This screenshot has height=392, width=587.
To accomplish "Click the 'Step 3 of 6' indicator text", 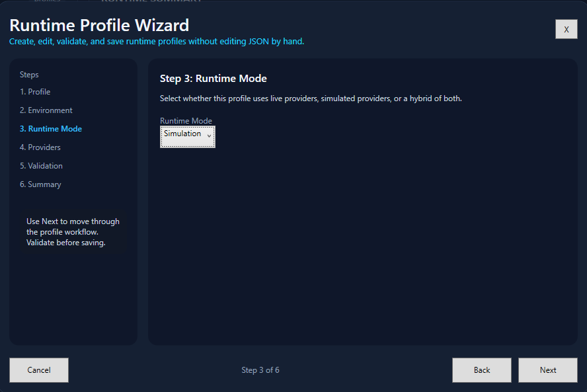I will 260,370.
